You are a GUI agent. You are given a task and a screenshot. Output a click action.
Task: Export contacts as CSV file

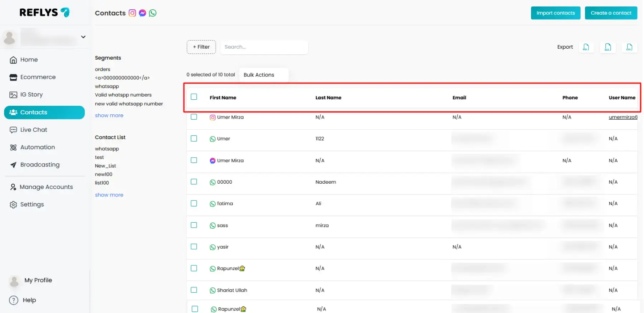point(629,47)
